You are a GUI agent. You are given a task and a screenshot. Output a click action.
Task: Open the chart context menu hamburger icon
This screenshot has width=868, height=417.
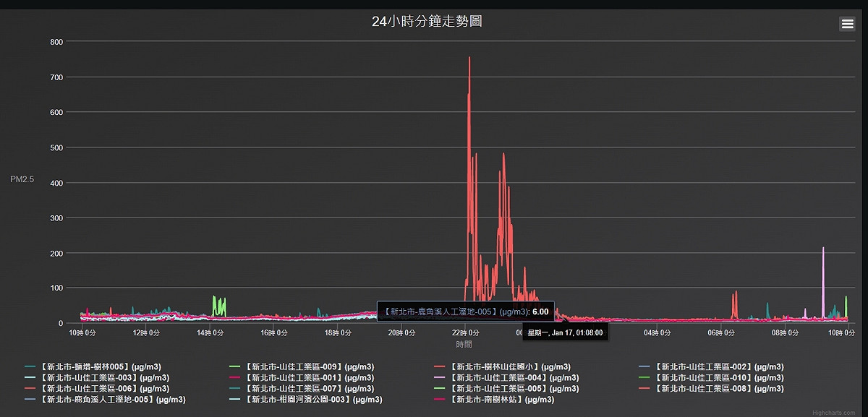coord(846,24)
